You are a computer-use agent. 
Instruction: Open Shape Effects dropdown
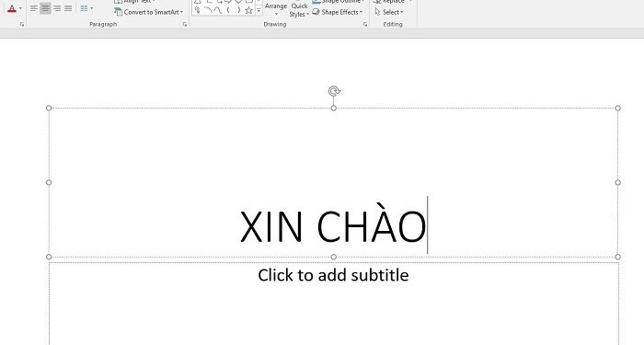click(x=338, y=12)
